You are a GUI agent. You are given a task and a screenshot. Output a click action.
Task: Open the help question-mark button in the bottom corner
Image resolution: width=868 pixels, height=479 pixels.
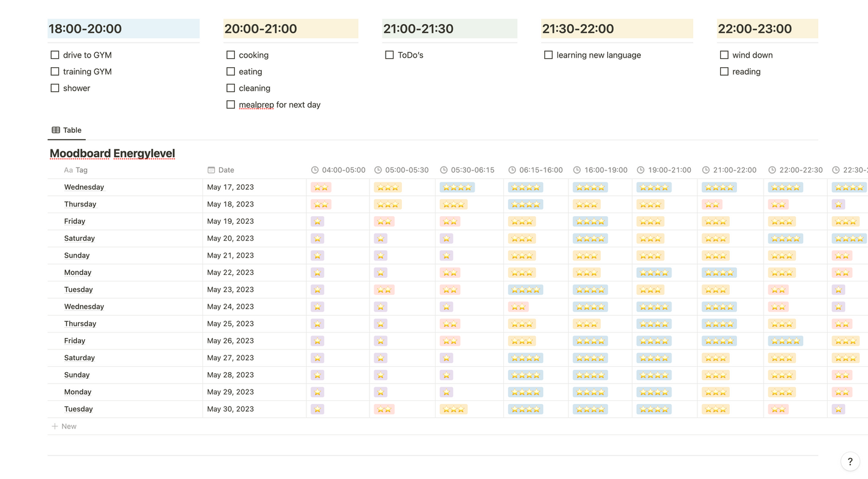[x=850, y=462]
